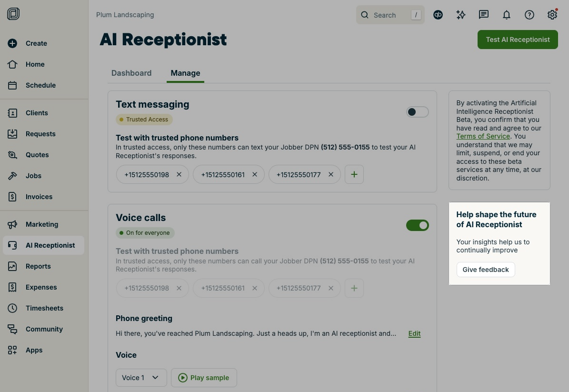569x392 pixels.
Task: Open the help question mark icon
Action: [x=529, y=15]
